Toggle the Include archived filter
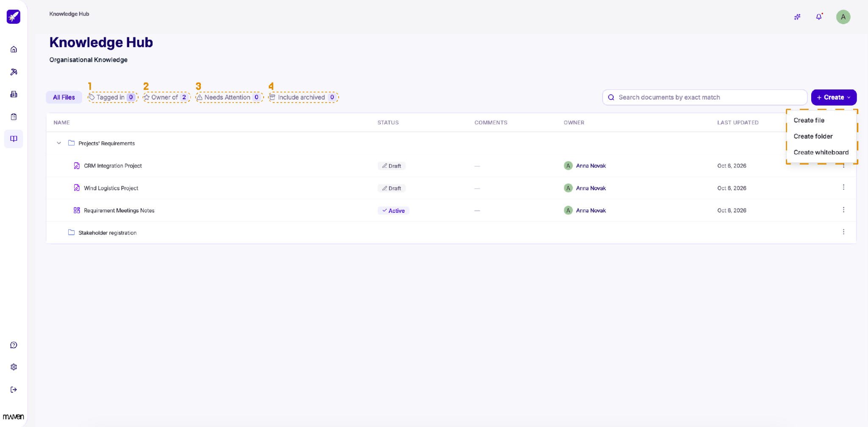 [303, 98]
